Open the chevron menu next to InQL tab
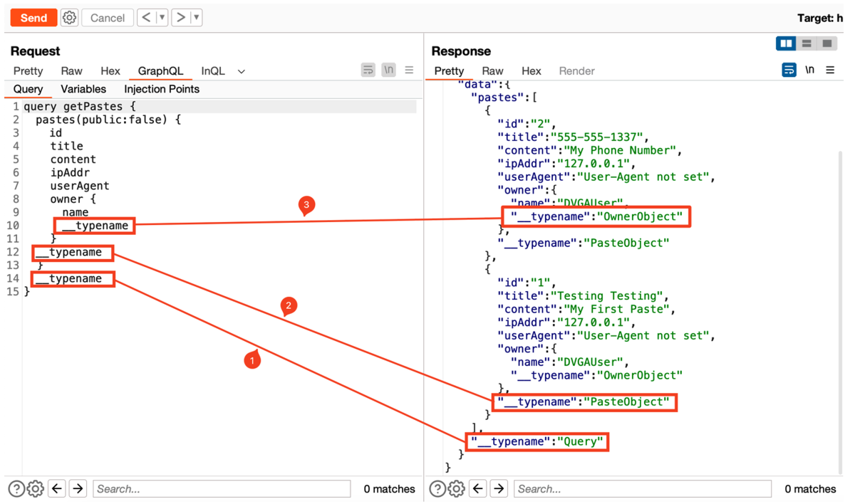Viewport: 850px width, 504px height. 241,71
